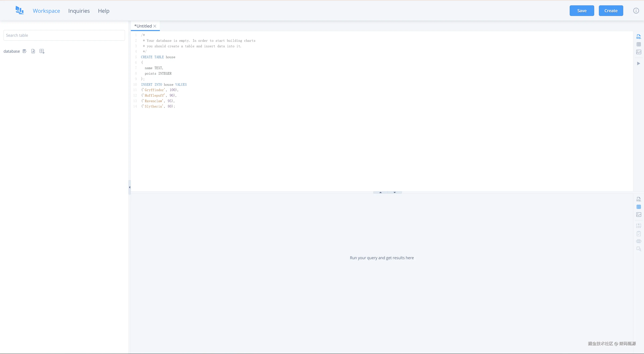Close the Untitled tab
The image size is (644, 354).
[x=155, y=26]
